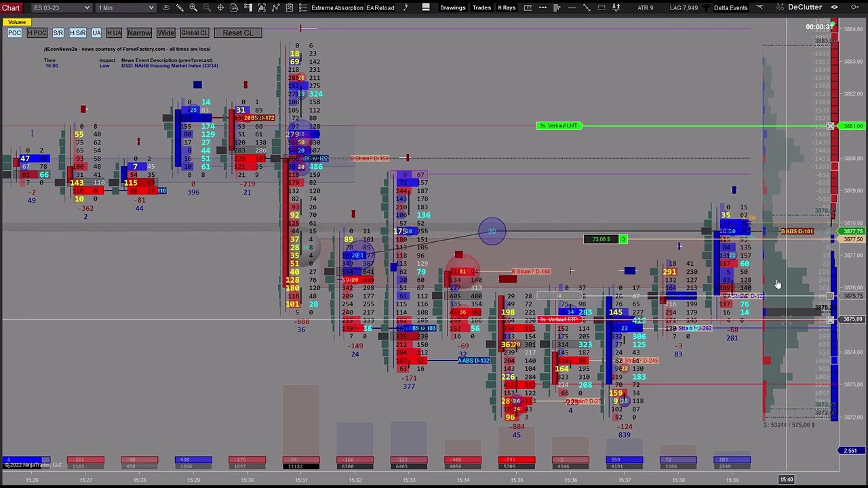Screen dimensions: 868x488
Task: Select the volume profile drawing icon
Action: pos(557,7)
